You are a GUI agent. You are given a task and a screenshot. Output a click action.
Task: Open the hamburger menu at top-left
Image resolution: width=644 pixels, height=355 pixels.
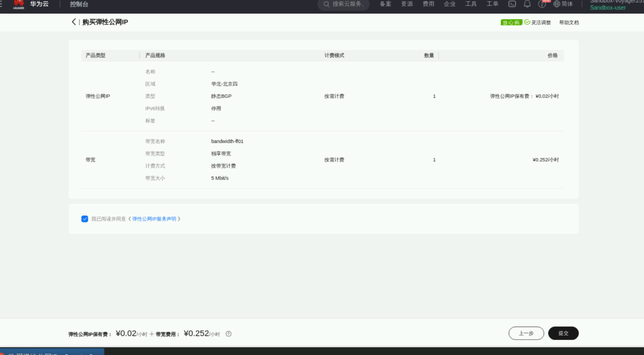pyautogui.click(x=1, y=4)
